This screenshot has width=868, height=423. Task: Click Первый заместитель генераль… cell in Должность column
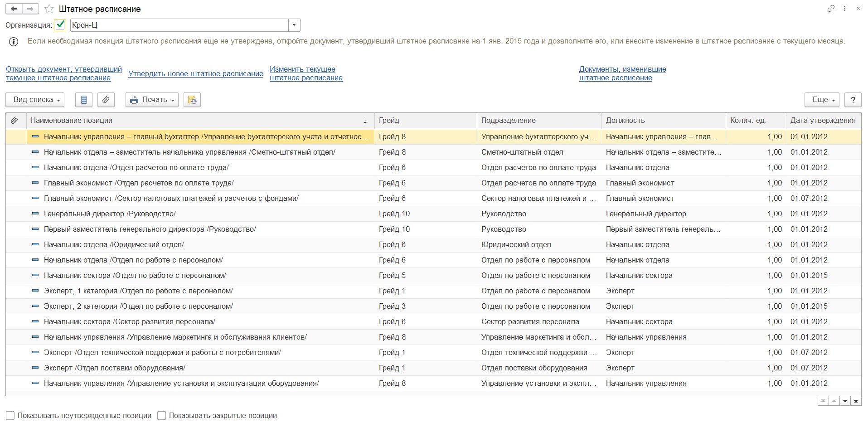(664, 229)
